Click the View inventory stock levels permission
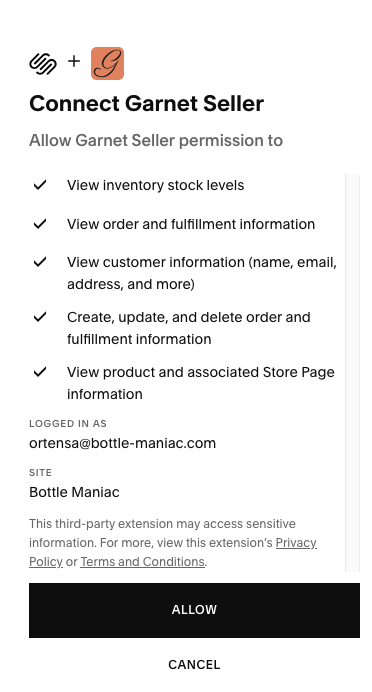Viewport: 372px width, 692px height. (155, 185)
